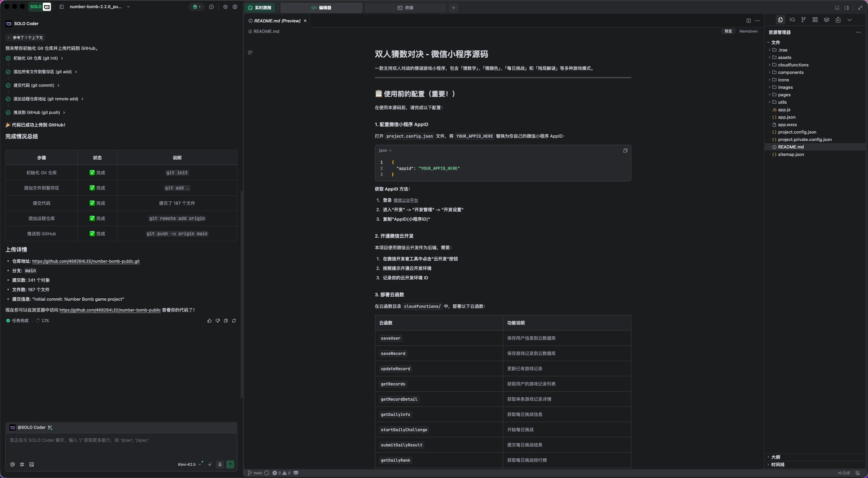Select the 实时跟随 tab
The height and width of the screenshot is (478, 868).
[x=260, y=7]
